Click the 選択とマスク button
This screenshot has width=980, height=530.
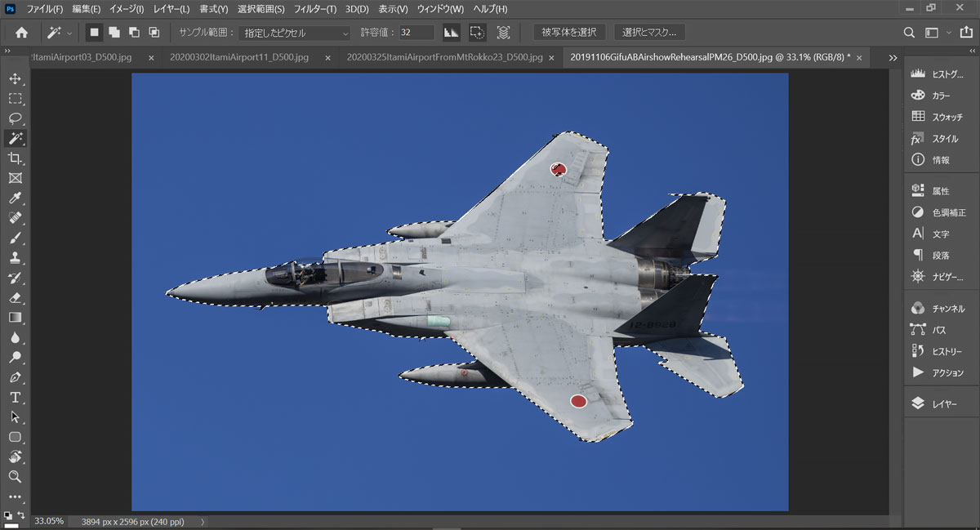[649, 33]
